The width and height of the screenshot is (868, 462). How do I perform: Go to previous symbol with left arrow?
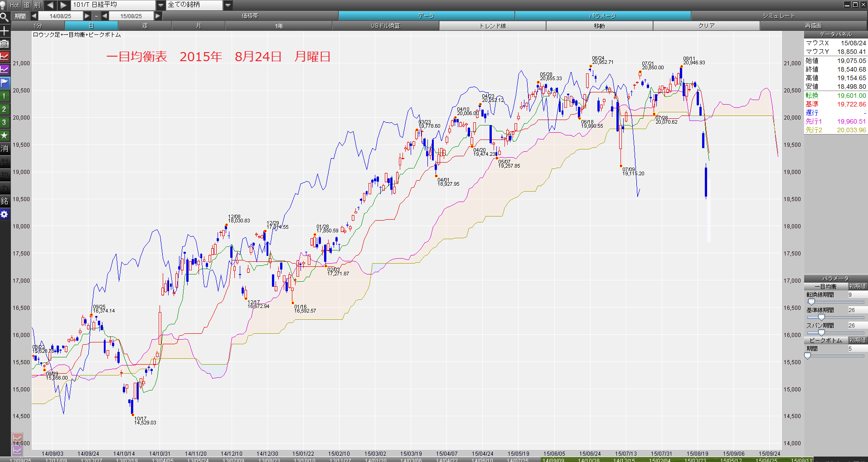(x=50, y=5)
